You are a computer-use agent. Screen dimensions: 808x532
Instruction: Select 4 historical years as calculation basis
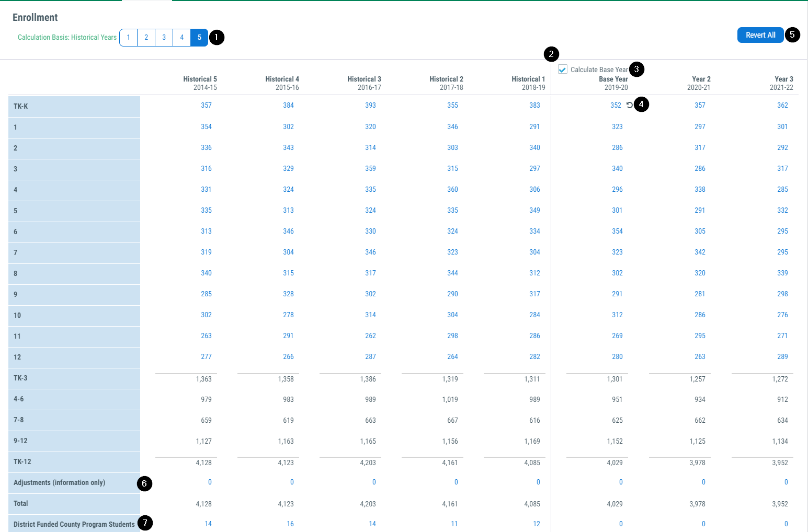[x=182, y=38]
